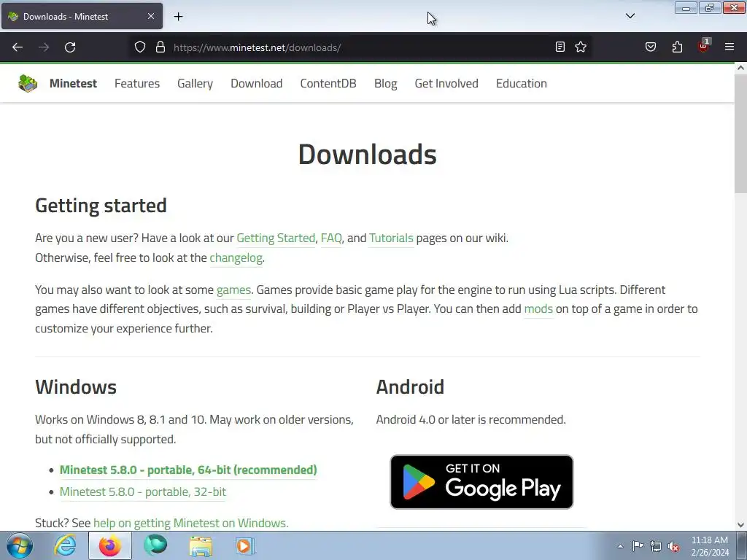
Task: Click the scrollbar down arrow
Action: pyautogui.click(x=740, y=525)
